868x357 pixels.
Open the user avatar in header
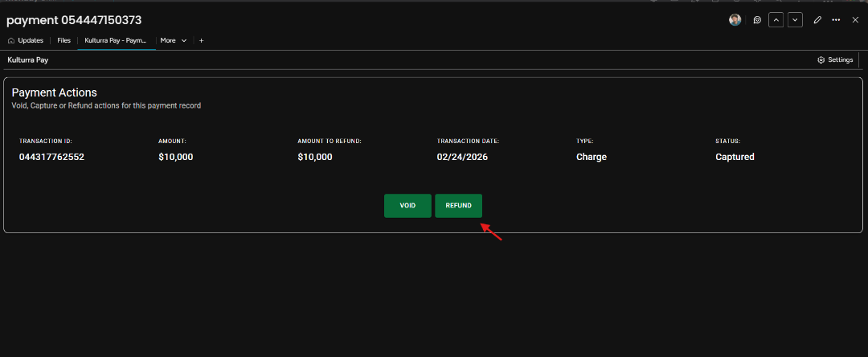tap(735, 20)
